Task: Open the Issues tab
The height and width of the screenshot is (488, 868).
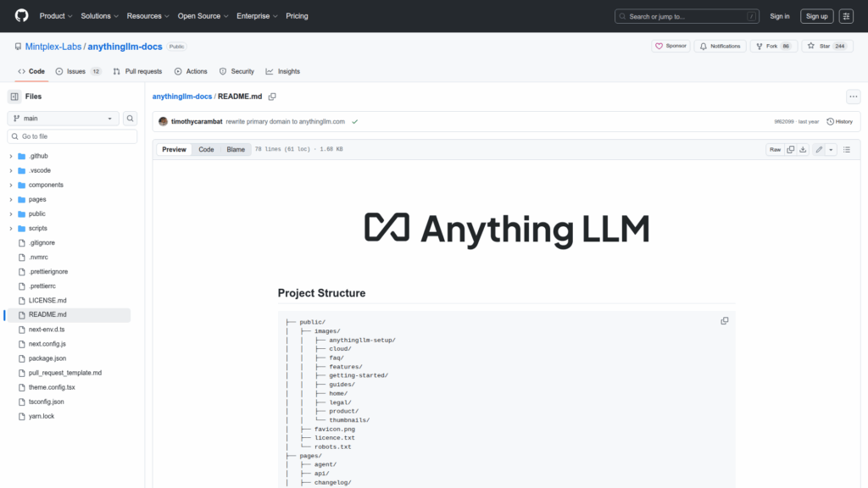Action: tap(78, 71)
